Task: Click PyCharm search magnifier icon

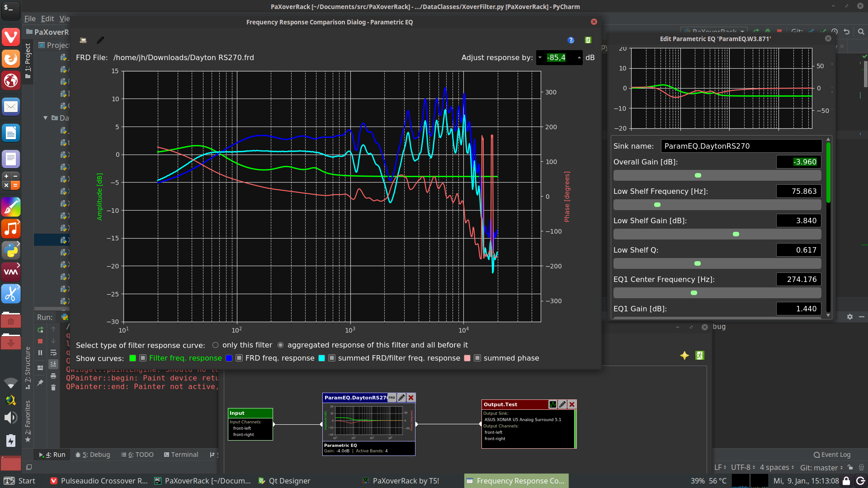Action: [x=861, y=32]
